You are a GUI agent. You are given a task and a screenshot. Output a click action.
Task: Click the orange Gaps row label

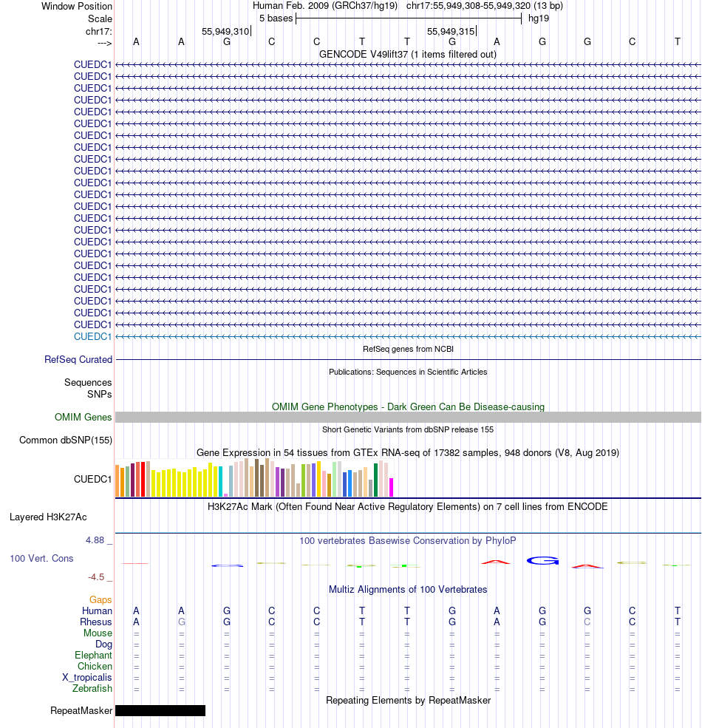(100, 600)
